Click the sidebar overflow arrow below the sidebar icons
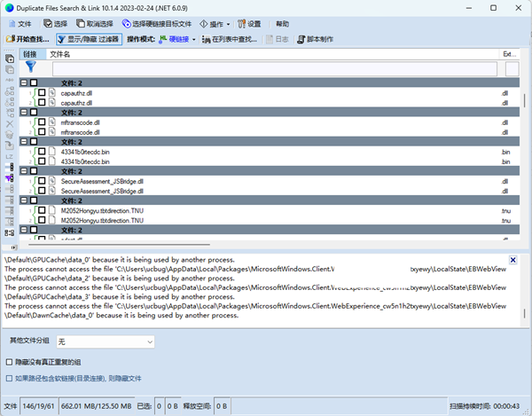This screenshot has height=416, width=532. [x=13, y=247]
